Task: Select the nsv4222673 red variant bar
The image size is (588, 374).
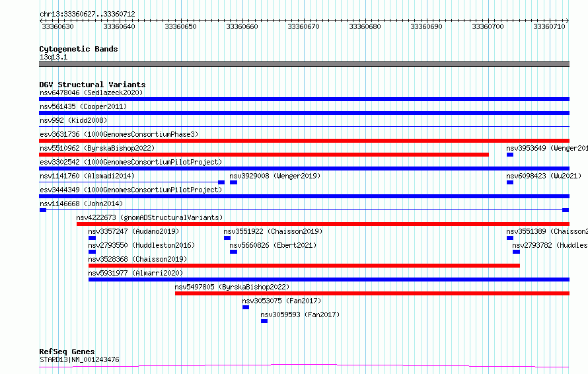Action: (323, 224)
